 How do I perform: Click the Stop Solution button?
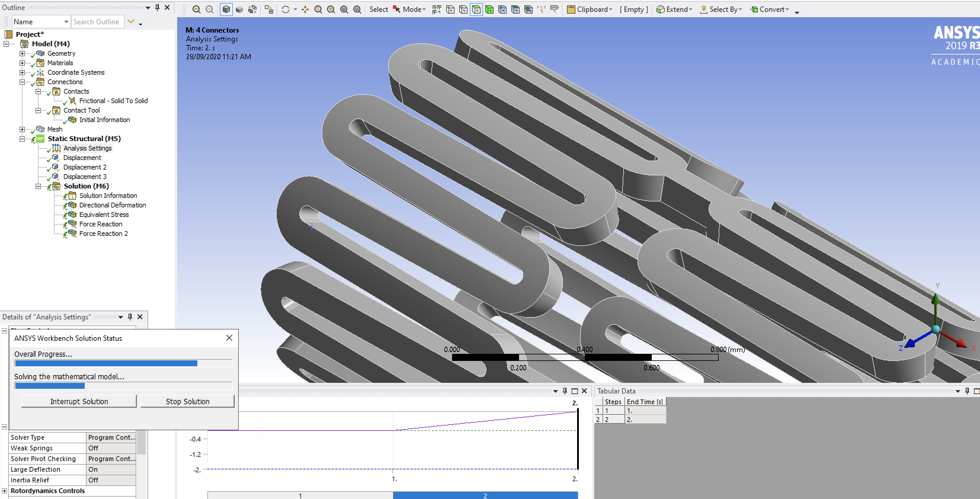coord(188,401)
